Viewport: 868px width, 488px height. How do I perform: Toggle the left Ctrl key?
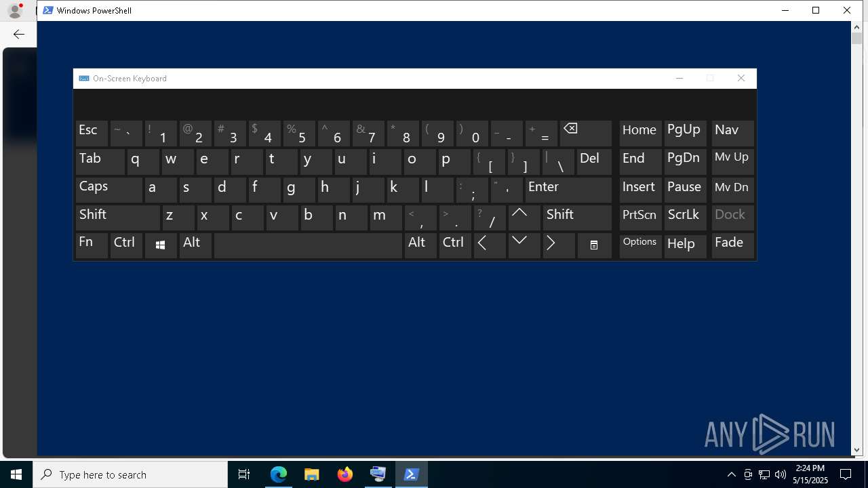click(126, 245)
